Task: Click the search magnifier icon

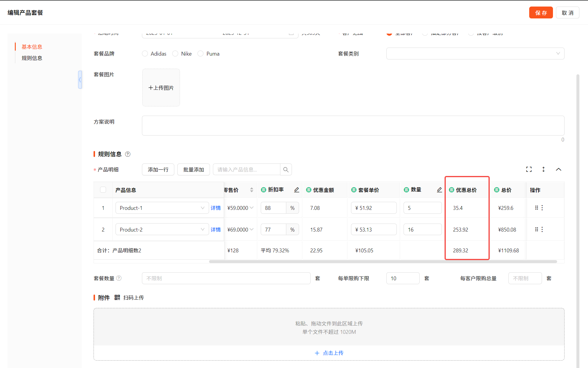Action: (x=286, y=169)
